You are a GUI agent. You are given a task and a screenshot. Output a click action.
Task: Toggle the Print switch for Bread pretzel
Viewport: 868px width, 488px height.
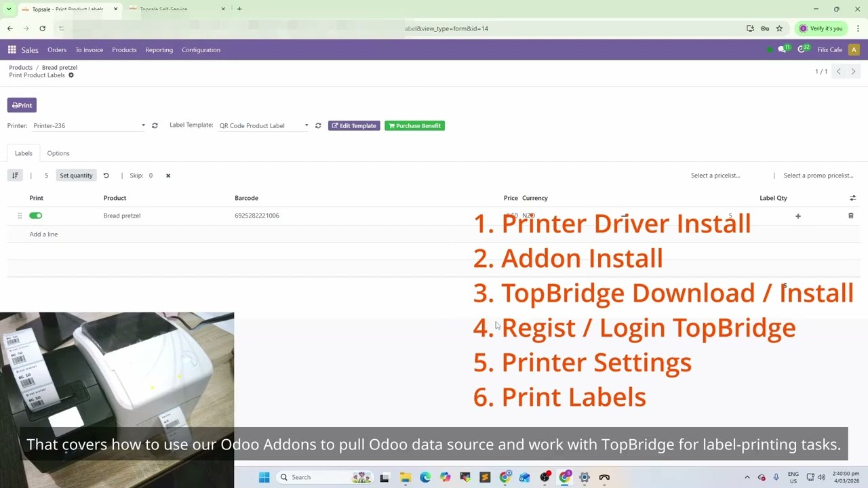[x=36, y=216]
